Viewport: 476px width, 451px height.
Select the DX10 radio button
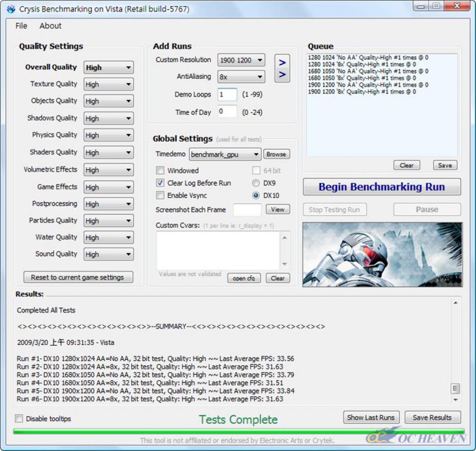click(x=256, y=195)
